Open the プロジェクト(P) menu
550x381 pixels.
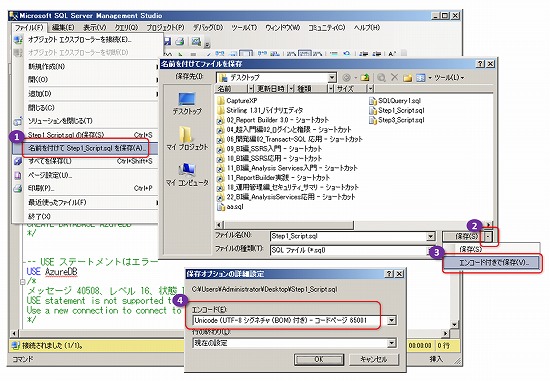tap(165, 27)
